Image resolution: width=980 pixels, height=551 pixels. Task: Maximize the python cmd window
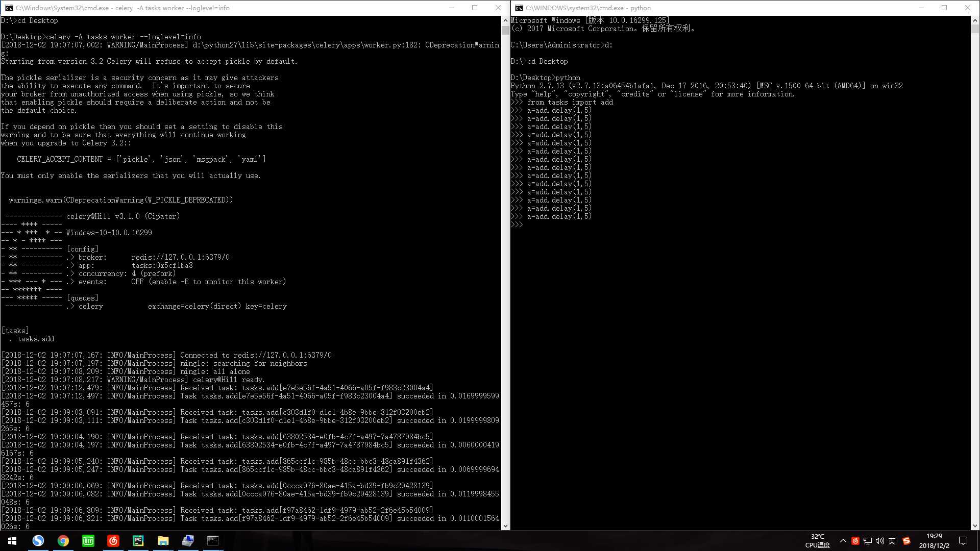[x=944, y=8]
